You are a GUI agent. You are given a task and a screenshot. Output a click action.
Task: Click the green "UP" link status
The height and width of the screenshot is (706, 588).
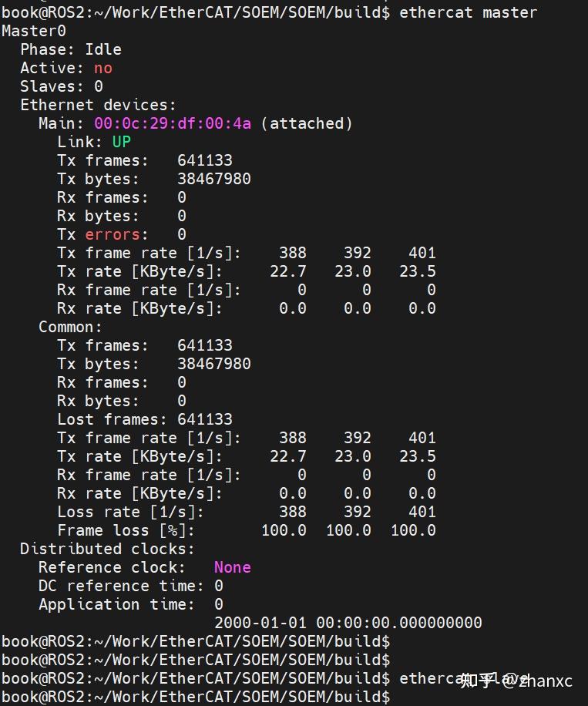click(x=122, y=142)
